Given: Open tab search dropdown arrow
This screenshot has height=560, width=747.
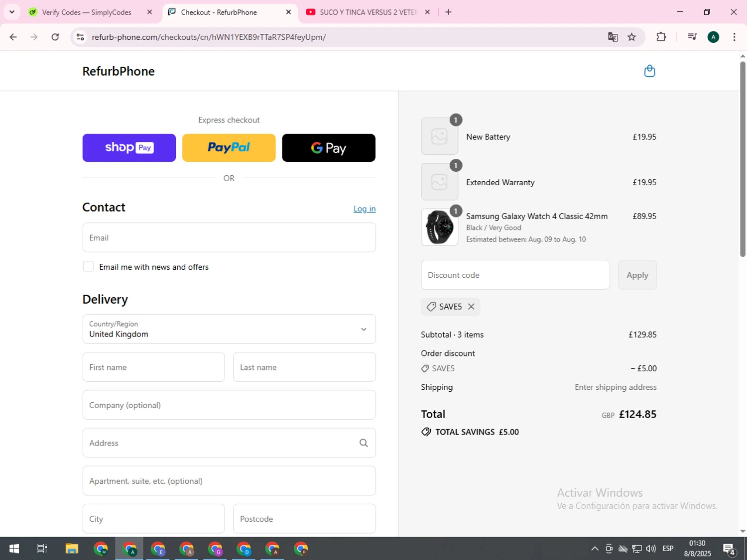Looking at the screenshot, I should [11, 12].
